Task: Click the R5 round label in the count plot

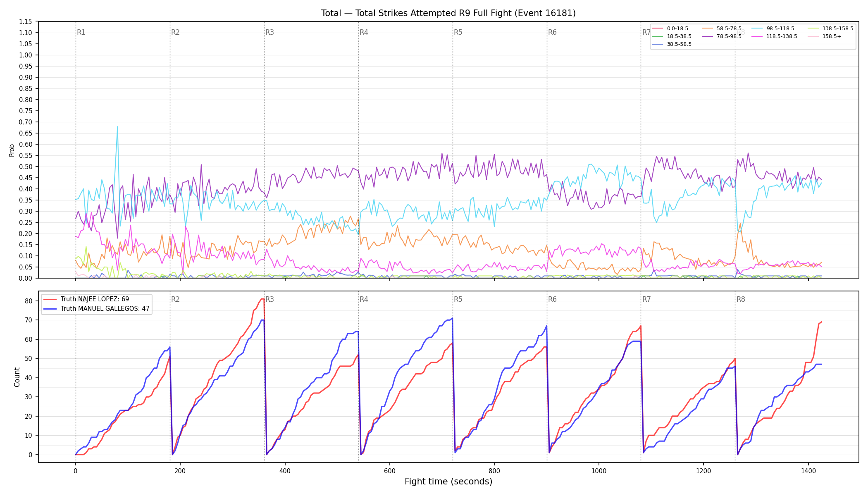Action: tap(458, 299)
